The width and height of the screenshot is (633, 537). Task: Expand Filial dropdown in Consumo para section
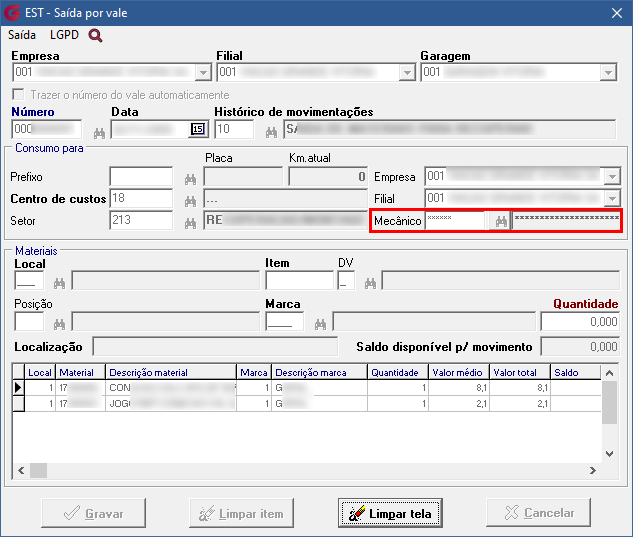point(612,198)
